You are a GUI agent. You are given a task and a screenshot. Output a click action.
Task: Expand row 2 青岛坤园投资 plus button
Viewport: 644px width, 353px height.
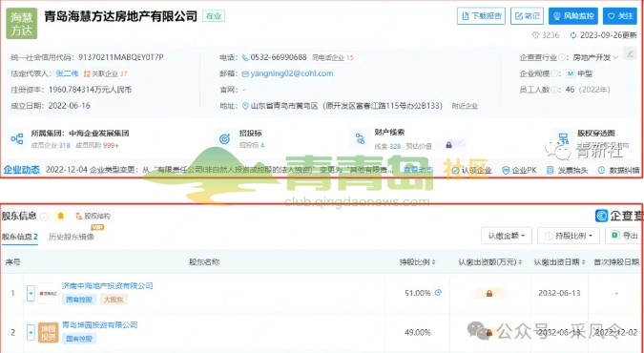[x=31, y=332]
